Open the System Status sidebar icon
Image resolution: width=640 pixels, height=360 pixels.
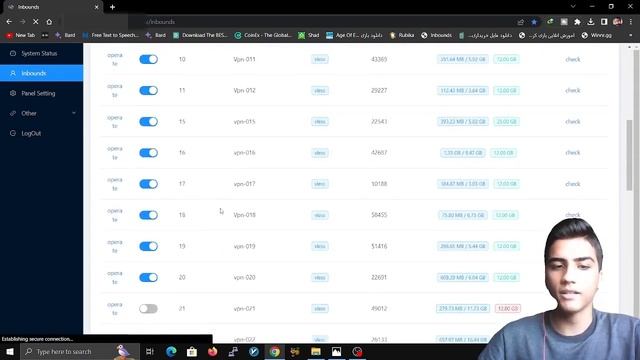[13, 53]
